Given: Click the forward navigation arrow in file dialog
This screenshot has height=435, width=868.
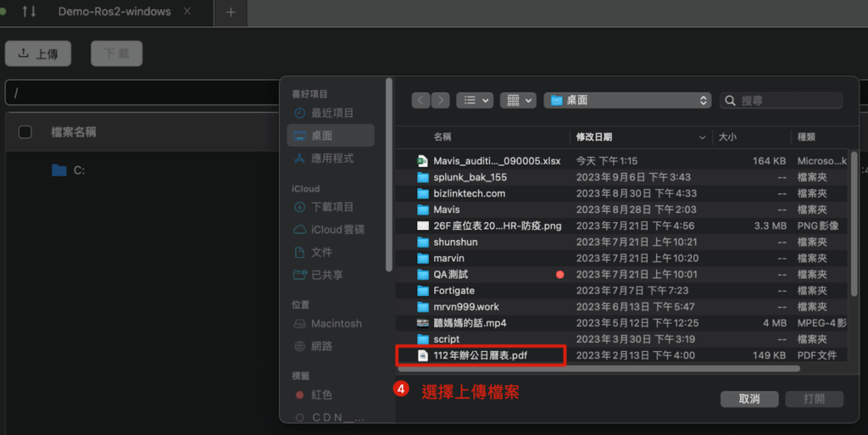Looking at the screenshot, I should [x=440, y=100].
